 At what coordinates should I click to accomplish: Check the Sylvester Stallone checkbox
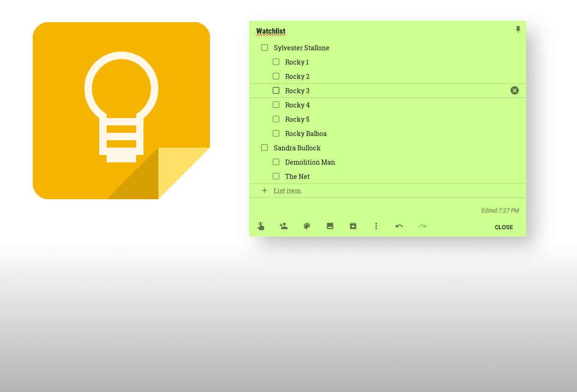click(x=264, y=48)
